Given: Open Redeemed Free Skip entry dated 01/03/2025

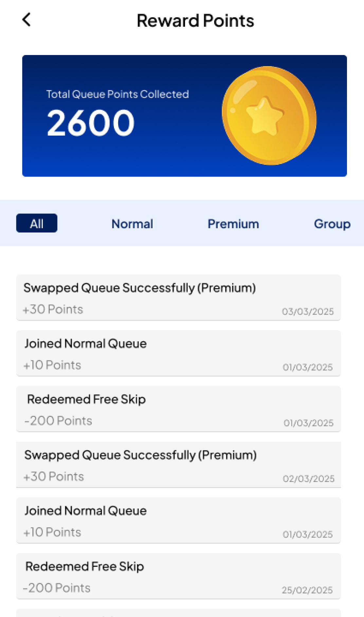Looking at the screenshot, I should pyautogui.click(x=178, y=409).
